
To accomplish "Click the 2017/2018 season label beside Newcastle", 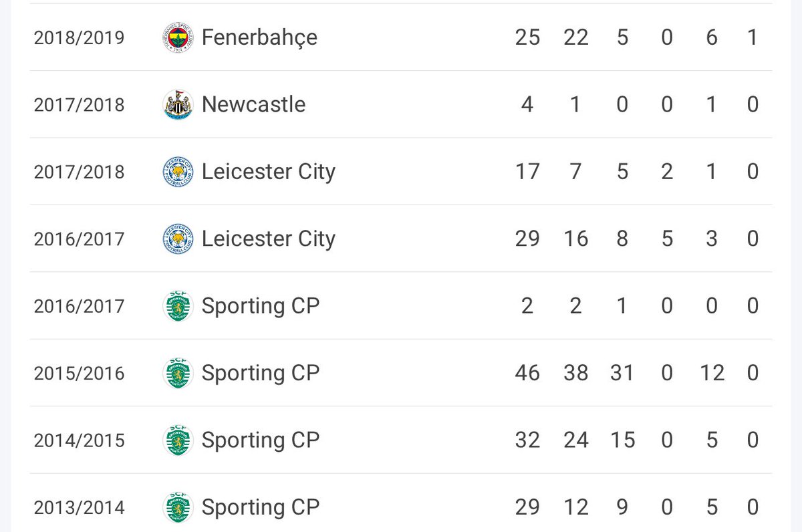I will tap(79, 105).
